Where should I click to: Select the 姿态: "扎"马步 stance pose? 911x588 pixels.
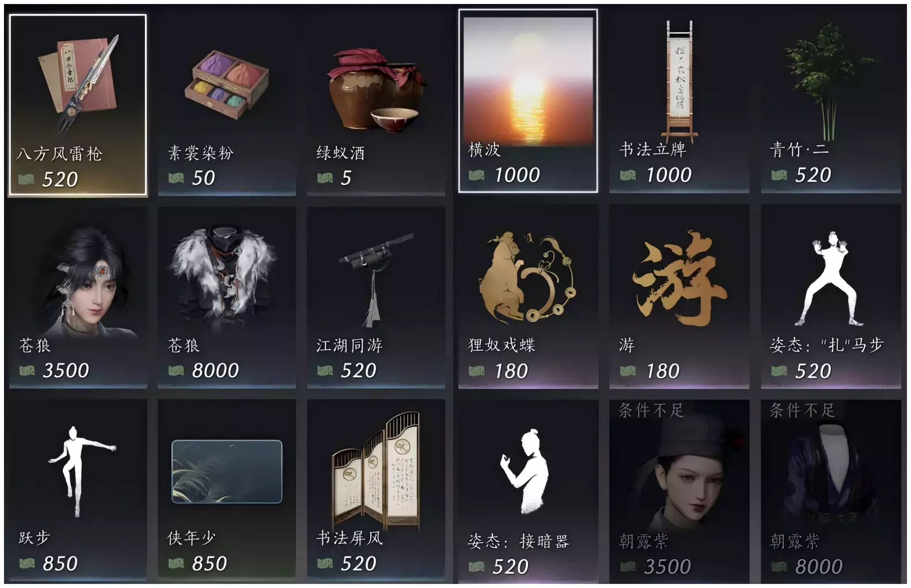click(x=831, y=296)
